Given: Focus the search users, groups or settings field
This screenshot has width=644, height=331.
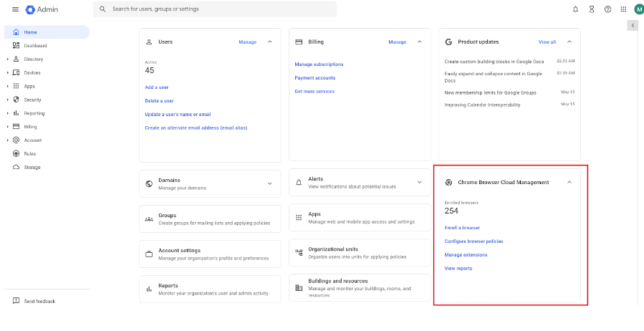Looking at the screenshot, I should coord(215,9).
